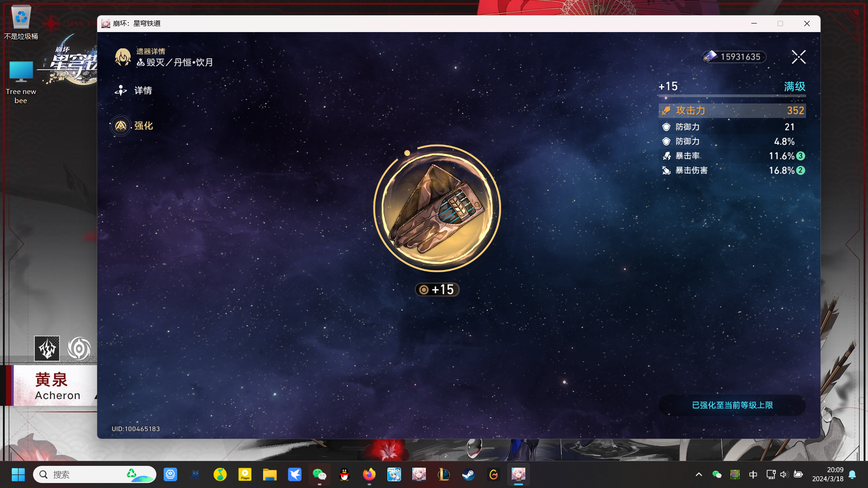
Task: Click the +15 level badge below relic
Action: [437, 290]
